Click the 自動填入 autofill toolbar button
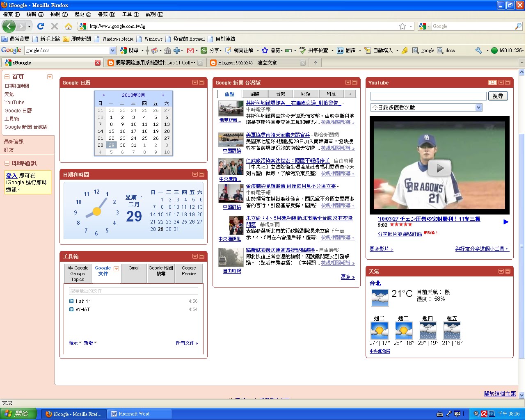This screenshot has height=420, width=526. coord(379,50)
